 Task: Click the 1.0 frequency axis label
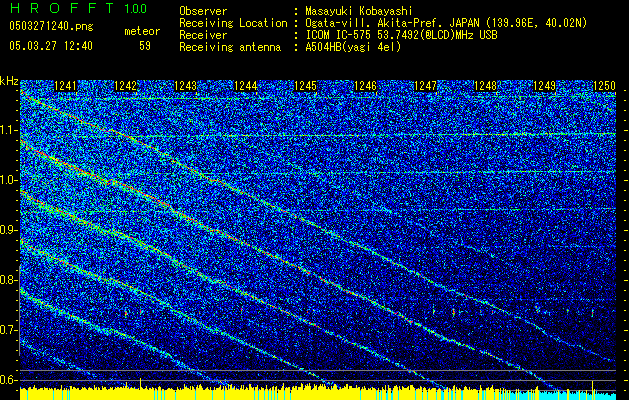9,180
